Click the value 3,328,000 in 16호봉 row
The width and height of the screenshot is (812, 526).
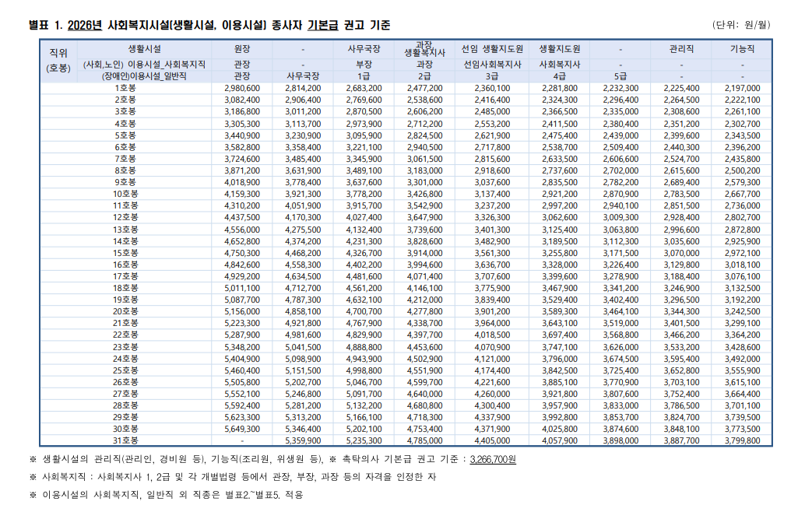(x=560, y=265)
